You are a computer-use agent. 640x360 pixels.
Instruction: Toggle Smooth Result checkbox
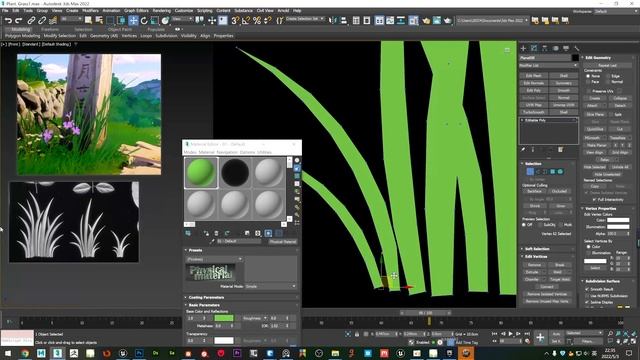click(x=587, y=289)
